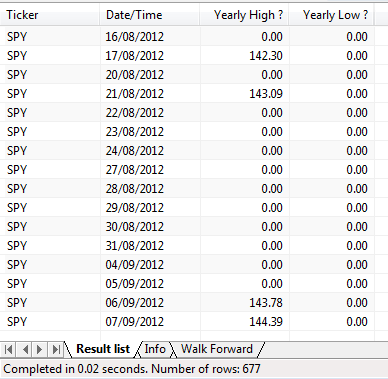Select the SPY row dated 16/08/2012
This screenshot has width=388, height=379.
(x=187, y=37)
